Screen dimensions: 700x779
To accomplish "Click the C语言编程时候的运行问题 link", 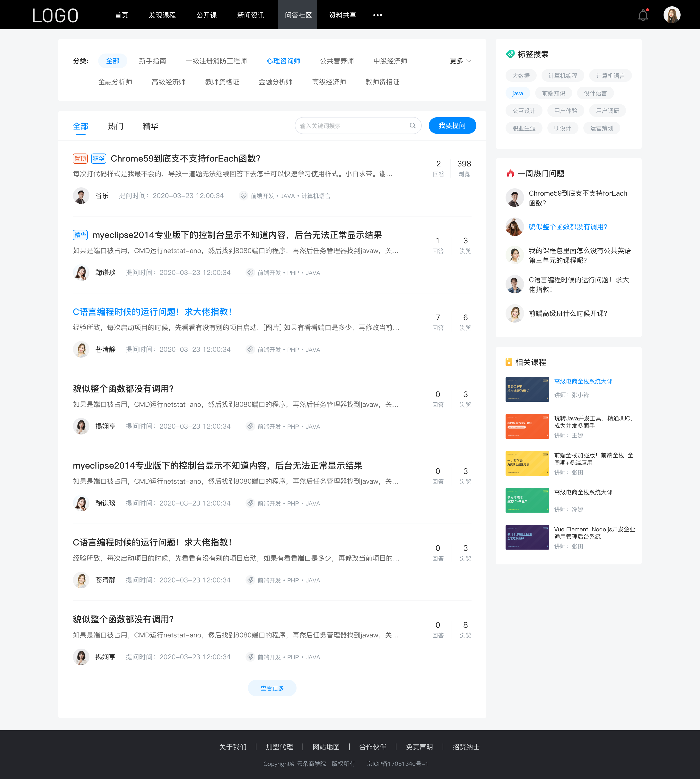I will pos(152,312).
